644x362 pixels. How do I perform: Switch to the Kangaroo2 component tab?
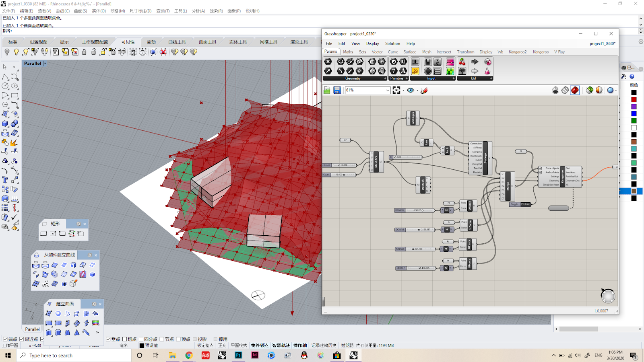point(517,51)
